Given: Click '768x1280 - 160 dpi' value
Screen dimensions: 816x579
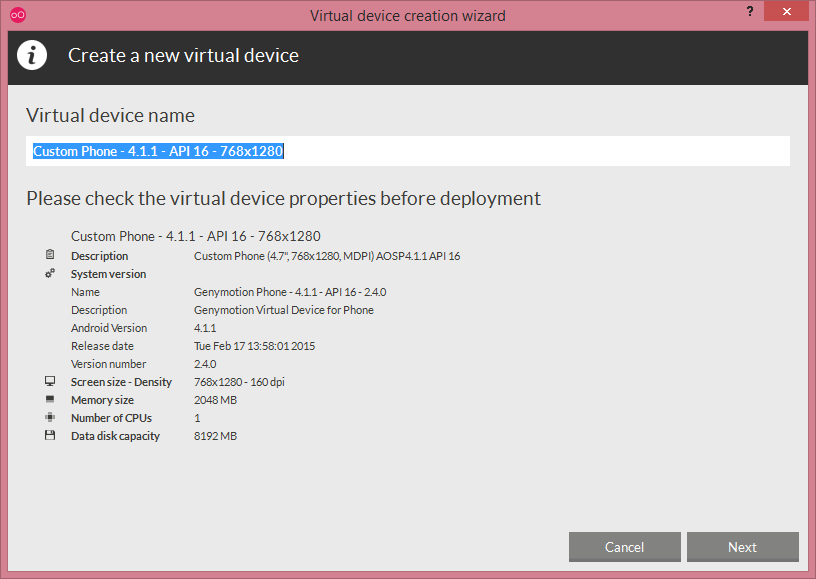Looking at the screenshot, I should [x=239, y=382].
